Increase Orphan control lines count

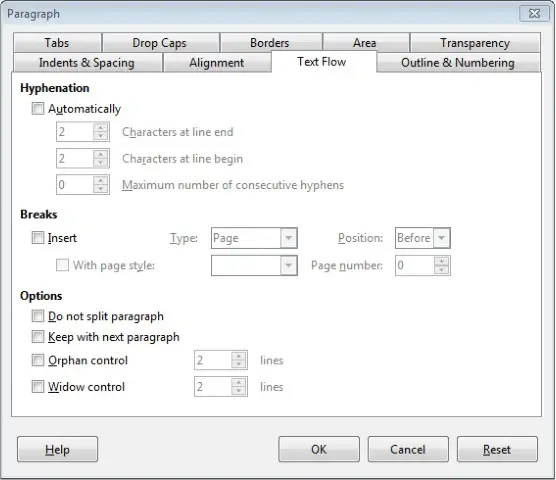coord(239,356)
